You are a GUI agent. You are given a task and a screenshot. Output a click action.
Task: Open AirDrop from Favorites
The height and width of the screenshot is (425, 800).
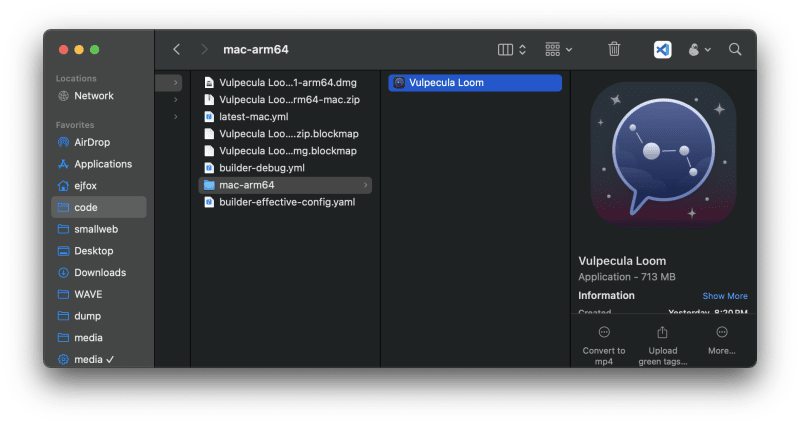(99, 142)
